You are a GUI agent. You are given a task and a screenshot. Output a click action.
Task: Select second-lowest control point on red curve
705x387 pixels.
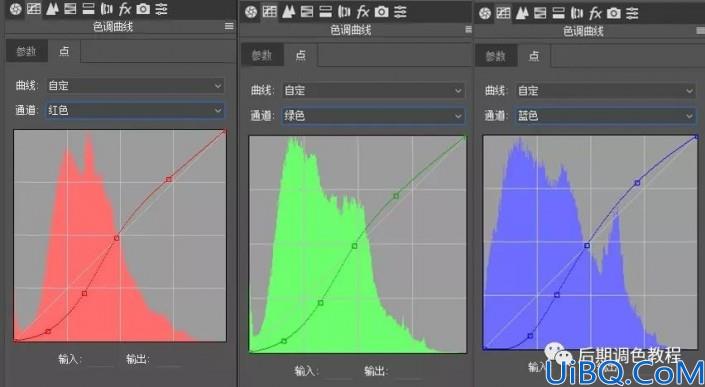[84, 293]
